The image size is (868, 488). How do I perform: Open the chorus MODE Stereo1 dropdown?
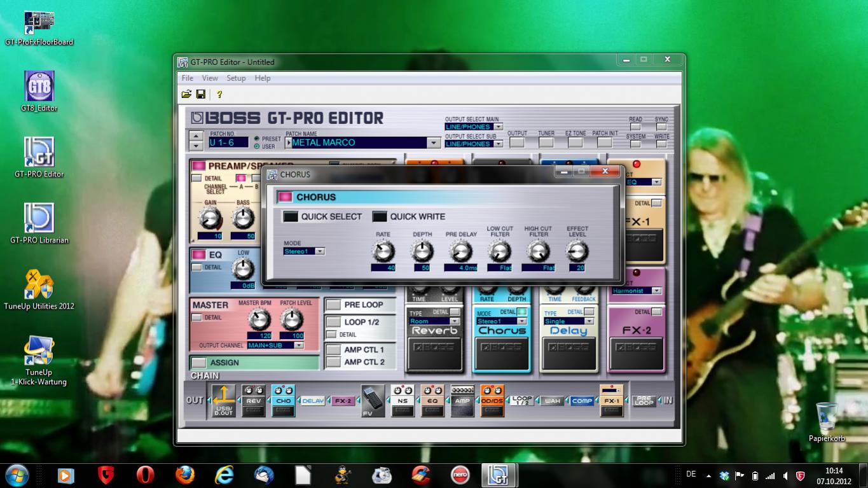click(x=320, y=251)
